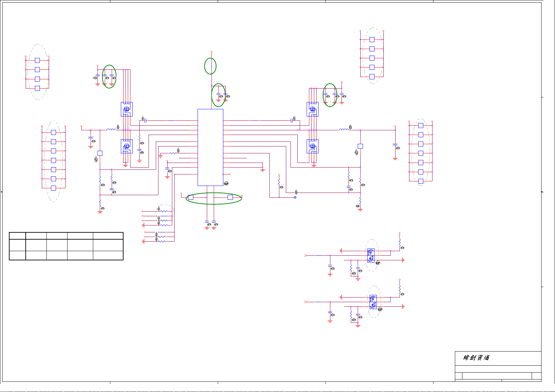Select the blue circular test point symbol
Image resolution: width=555 pixels, height=392 pixels.
tap(295, 197)
